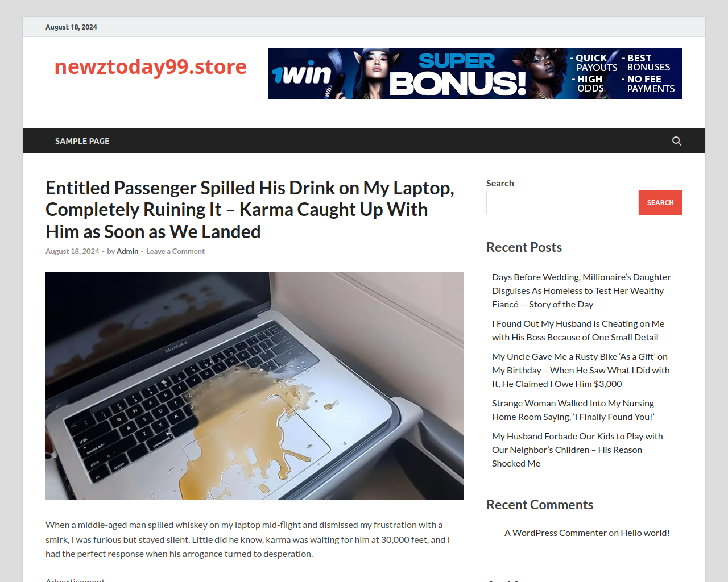
Task: Read the Millionaire's Daughter homeless fiancé post
Action: pyautogui.click(x=581, y=290)
